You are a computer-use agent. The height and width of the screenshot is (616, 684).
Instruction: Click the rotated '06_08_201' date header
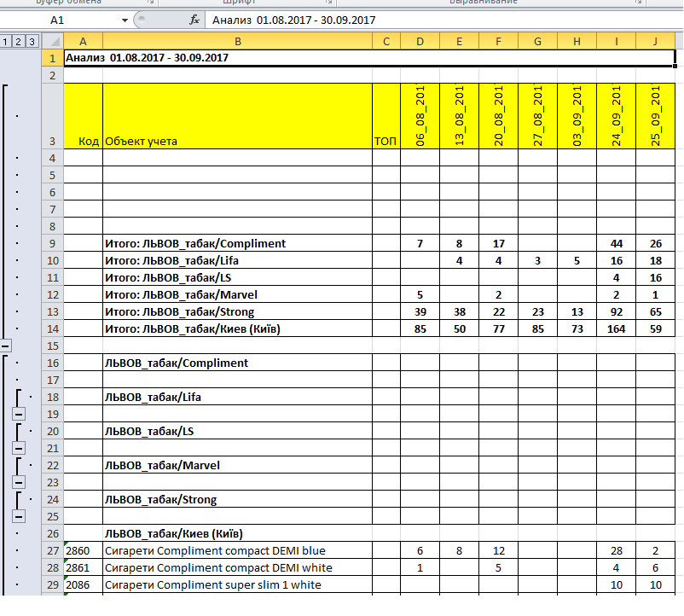(420, 116)
